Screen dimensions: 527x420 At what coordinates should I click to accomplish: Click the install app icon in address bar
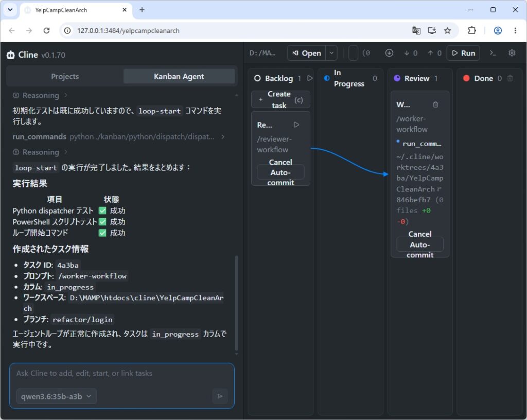(432, 30)
